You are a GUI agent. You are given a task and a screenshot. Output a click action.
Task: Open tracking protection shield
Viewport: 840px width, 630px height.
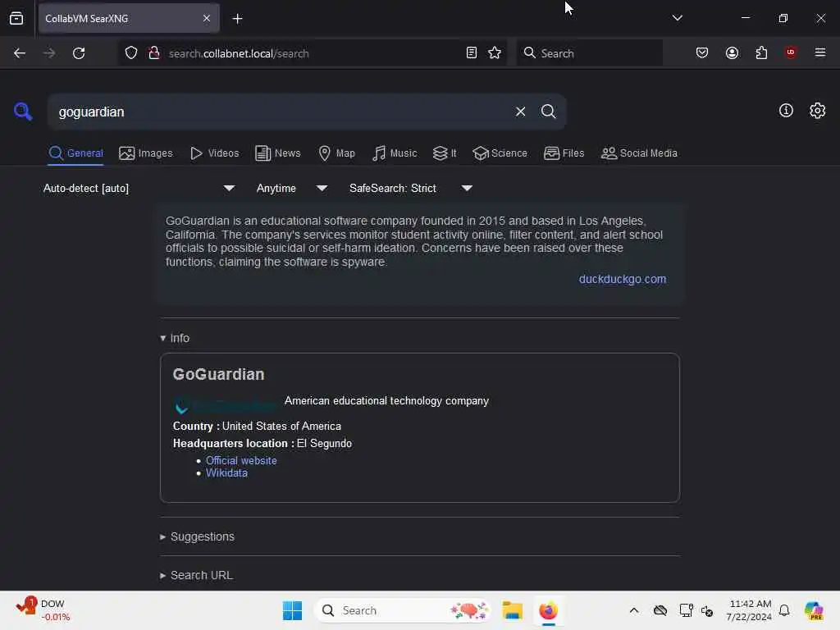click(x=131, y=53)
